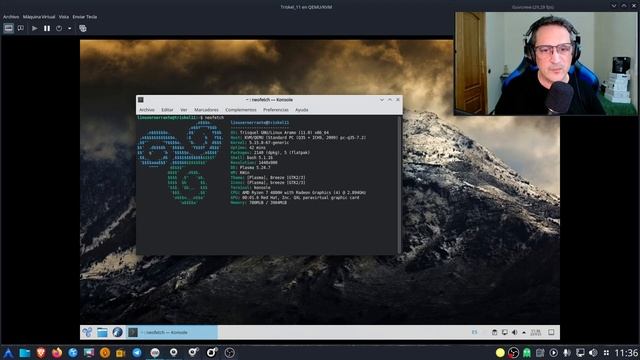
Task: Open Konsole Marcadores menu
Action: (x=206, y=110)
